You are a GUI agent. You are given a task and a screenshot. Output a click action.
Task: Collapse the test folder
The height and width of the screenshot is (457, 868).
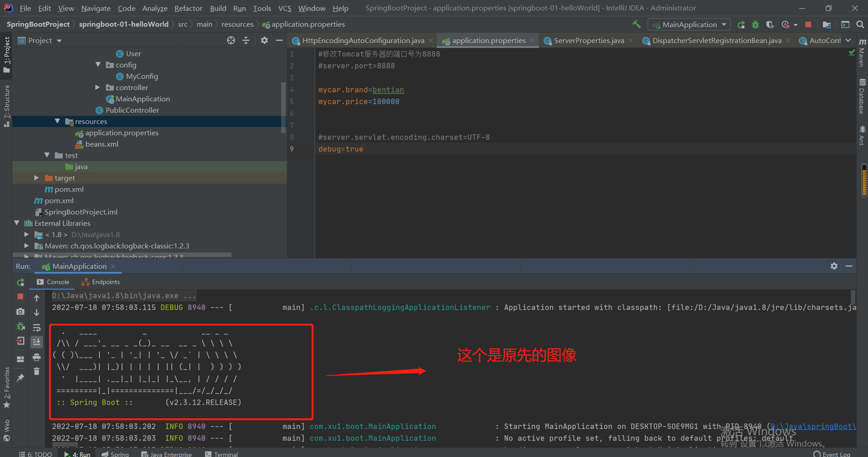tap(47, 155)
